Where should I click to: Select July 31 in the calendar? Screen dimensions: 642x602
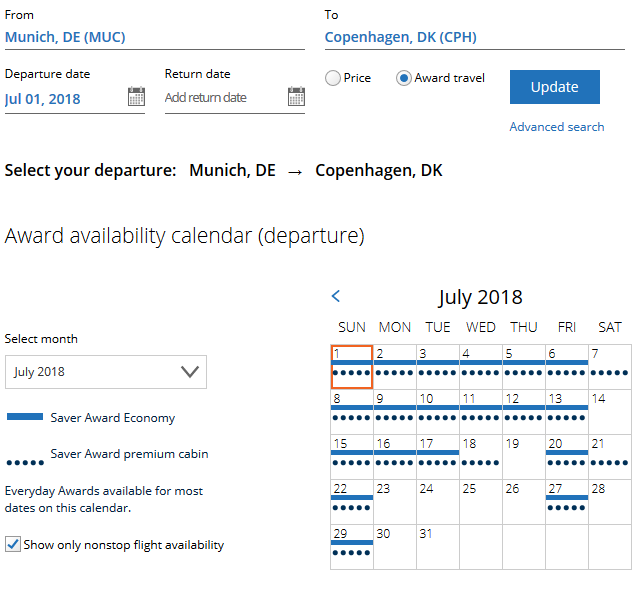[437, 546]
